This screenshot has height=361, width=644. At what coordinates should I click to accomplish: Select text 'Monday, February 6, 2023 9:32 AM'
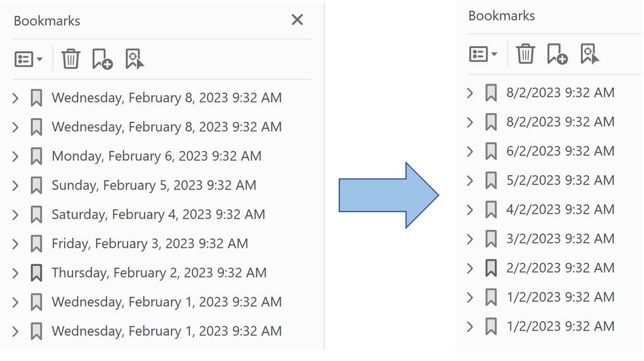tap(157, 156)
